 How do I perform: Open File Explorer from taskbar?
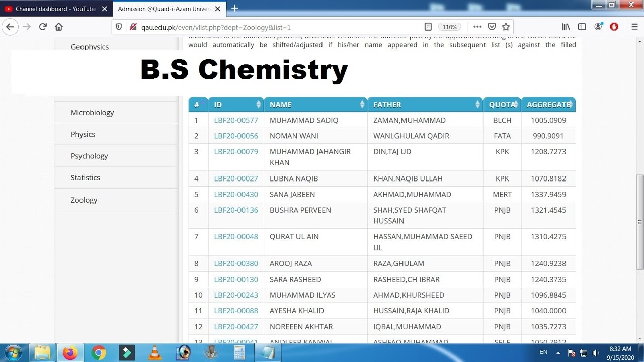tap(43, 353)
